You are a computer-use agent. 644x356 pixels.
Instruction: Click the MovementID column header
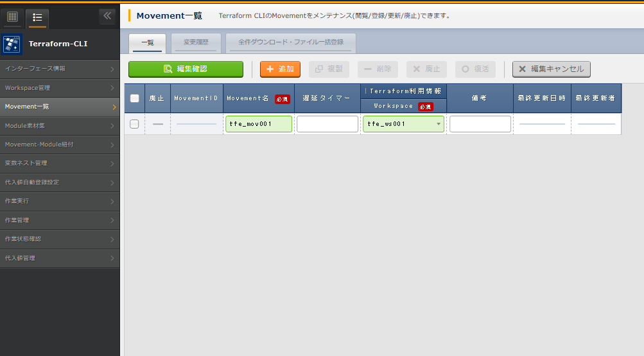pos(196,98)
